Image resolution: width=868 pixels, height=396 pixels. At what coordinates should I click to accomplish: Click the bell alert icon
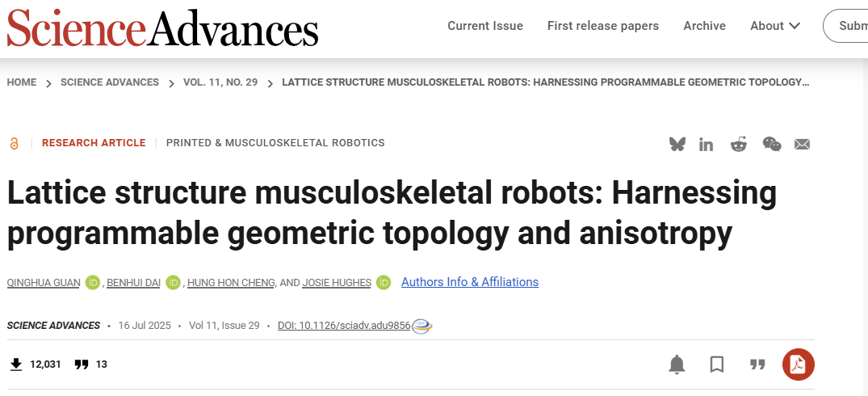pyautogui.click(x=677, y=364)
